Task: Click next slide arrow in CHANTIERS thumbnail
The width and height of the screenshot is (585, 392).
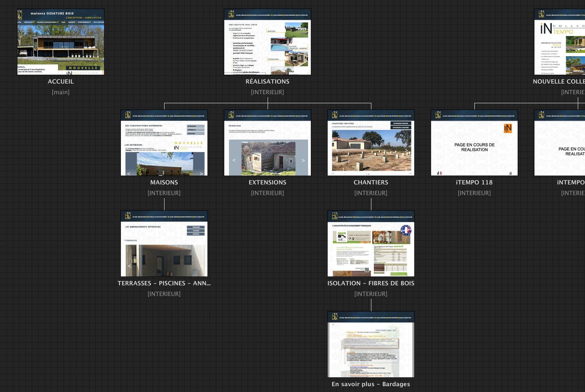Action: coord(406,150)
